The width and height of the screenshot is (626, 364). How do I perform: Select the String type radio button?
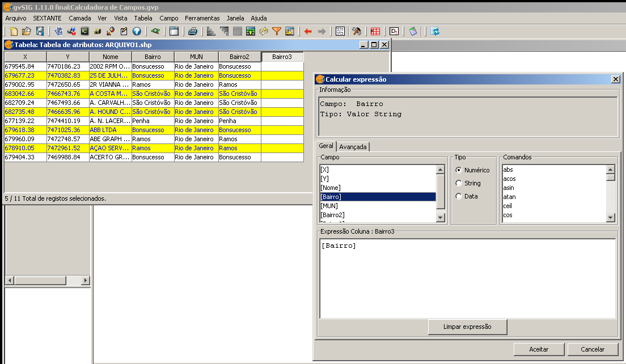459,183
